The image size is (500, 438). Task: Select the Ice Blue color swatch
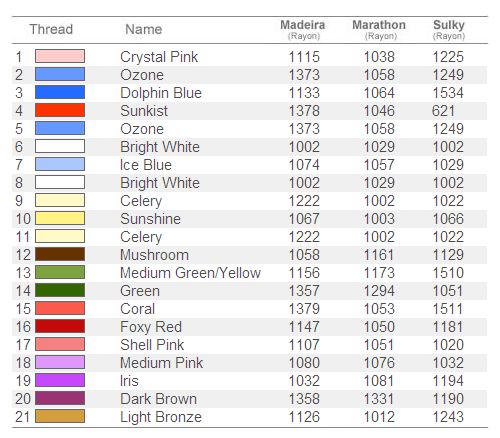[x=60, y=164]
